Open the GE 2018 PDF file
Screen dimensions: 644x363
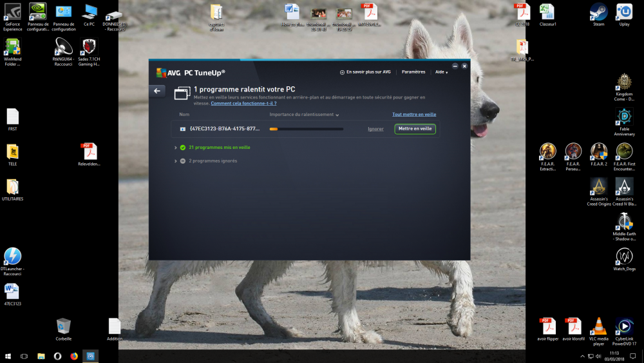pos(522,15)
